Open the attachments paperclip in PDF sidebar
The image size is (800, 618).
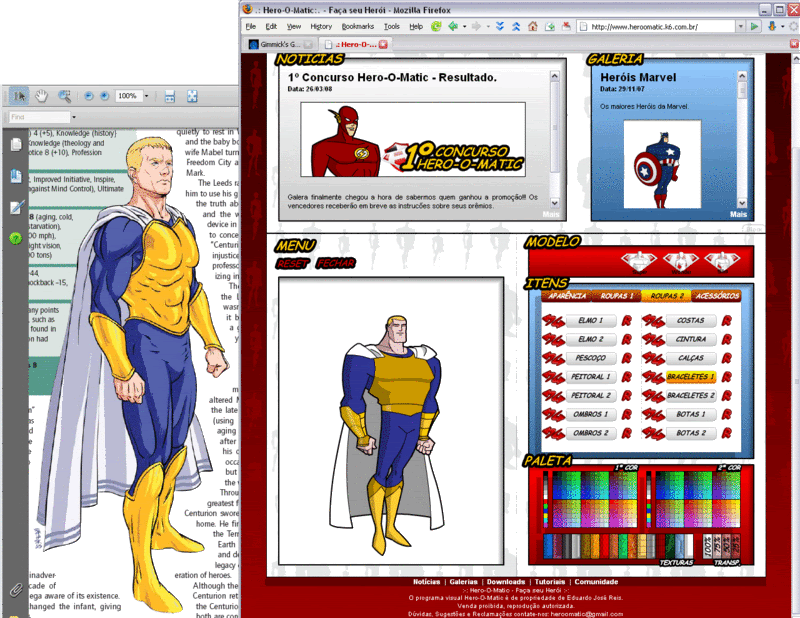16,590
